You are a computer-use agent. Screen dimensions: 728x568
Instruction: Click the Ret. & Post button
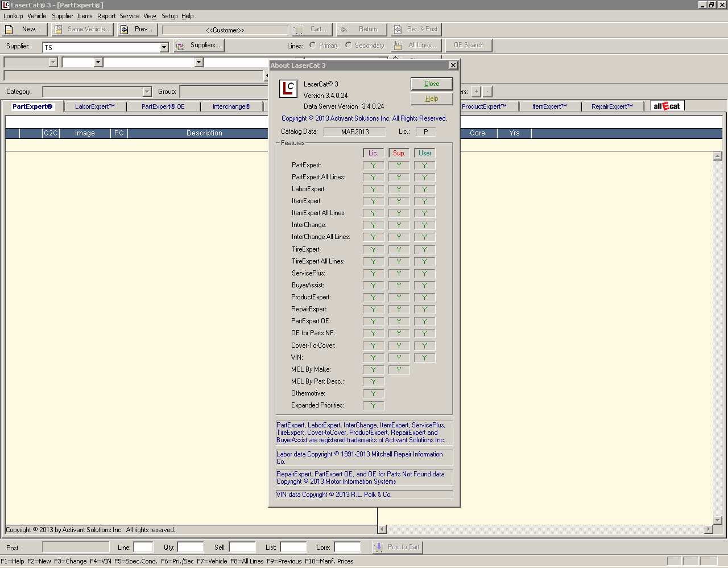click(416, 29)
